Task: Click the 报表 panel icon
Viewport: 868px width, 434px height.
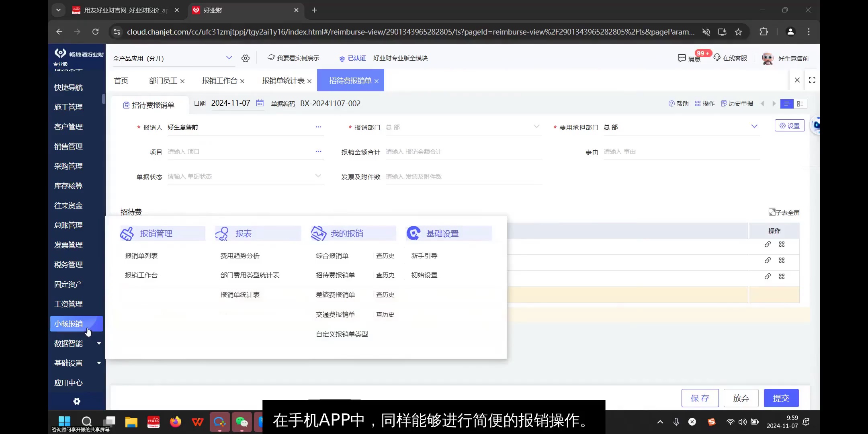Action: (x=222, y=233)
